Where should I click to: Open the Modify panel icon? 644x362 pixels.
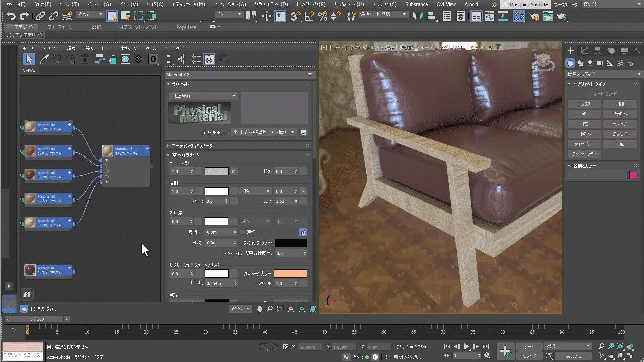(584, 51)
